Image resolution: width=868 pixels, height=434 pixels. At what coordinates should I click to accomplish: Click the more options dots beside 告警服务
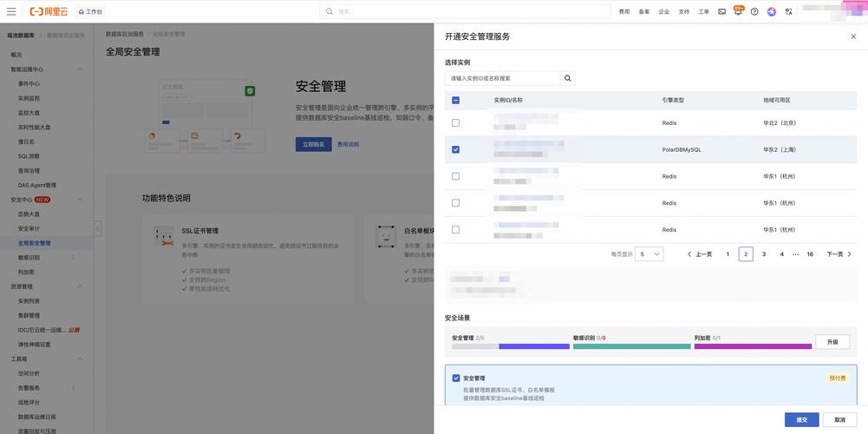(73, 388)
